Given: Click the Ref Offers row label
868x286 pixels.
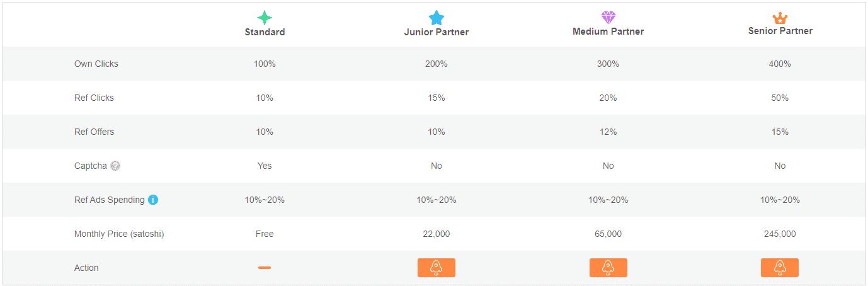Looking at the screenshot, I should pyautogui.click(x=94, y=132).
